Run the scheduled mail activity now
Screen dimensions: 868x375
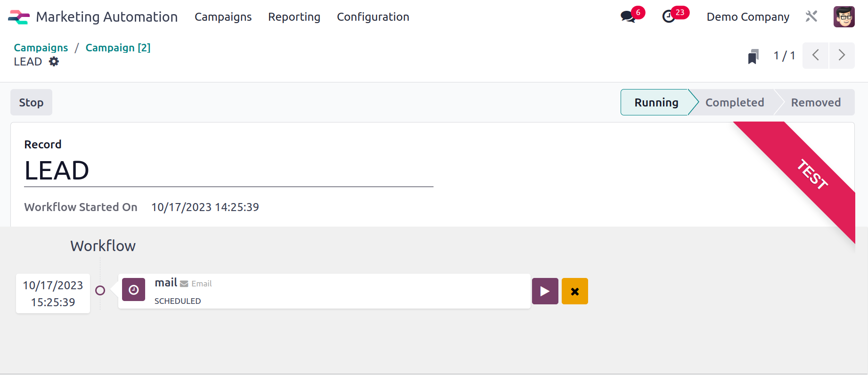545,291
